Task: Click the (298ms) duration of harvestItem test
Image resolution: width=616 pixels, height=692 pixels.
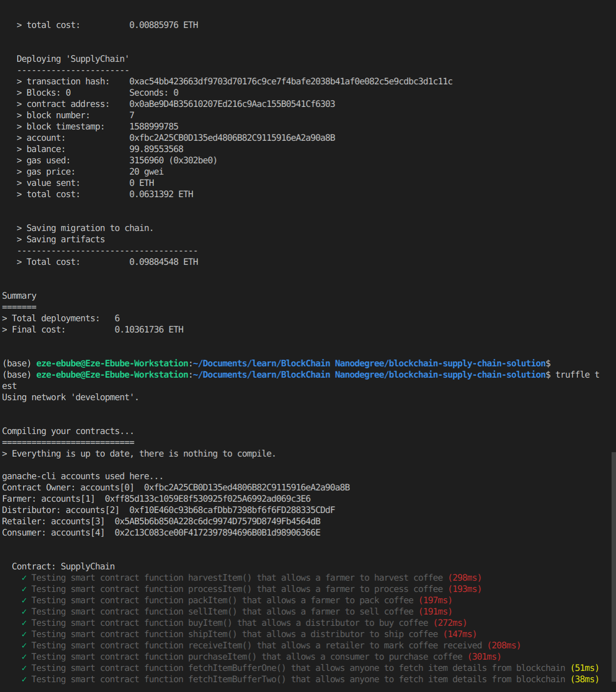Action: 465,578
